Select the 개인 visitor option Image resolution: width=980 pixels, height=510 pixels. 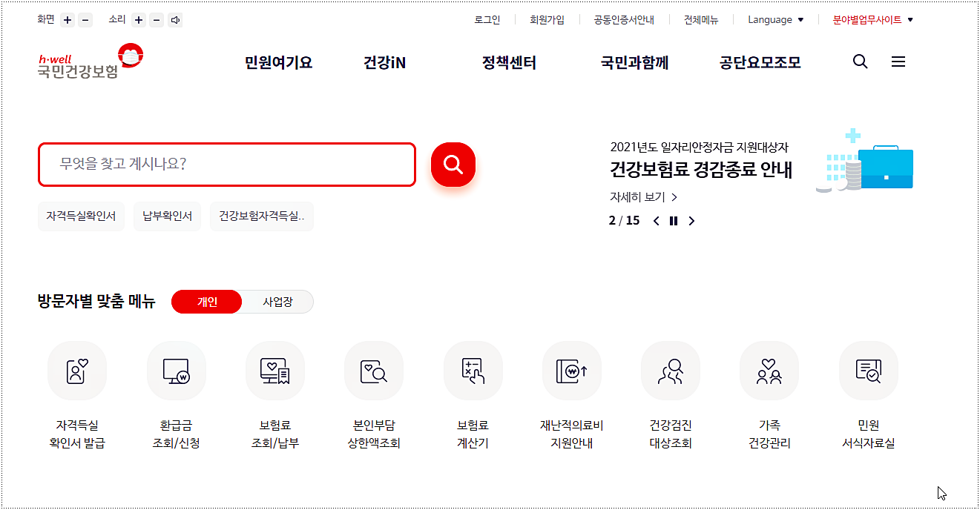(206, 302)
